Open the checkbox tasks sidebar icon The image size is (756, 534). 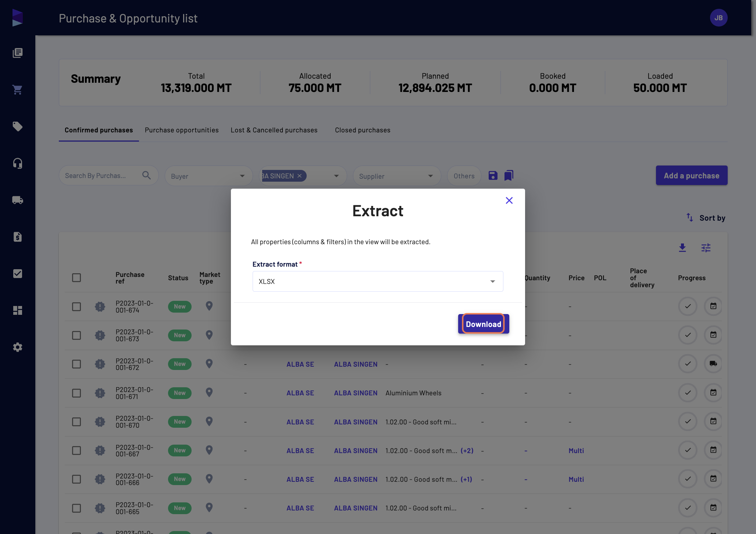coord(18,274)
